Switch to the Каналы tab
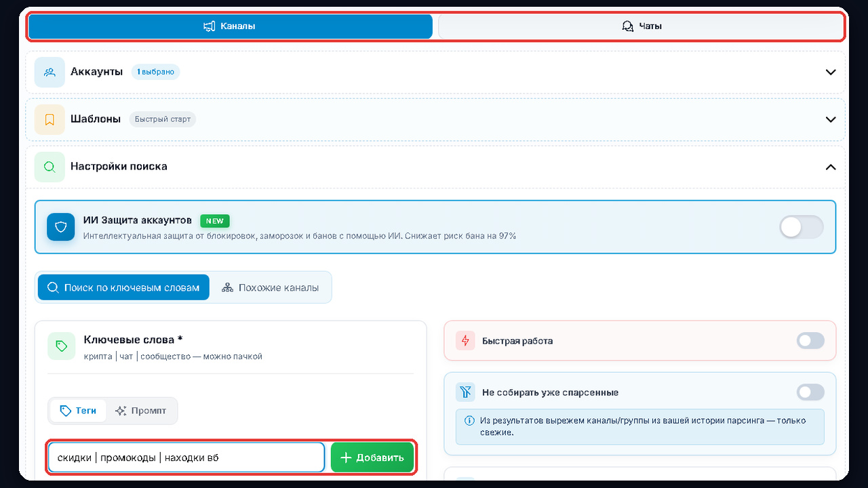This screenshot has width=868, height=488. pyautogui.click(x=230, y=26)
